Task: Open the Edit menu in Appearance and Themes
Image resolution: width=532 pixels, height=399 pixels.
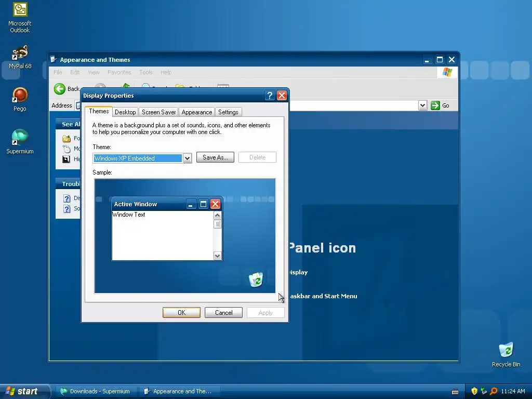Action: (x=75, y=72)
